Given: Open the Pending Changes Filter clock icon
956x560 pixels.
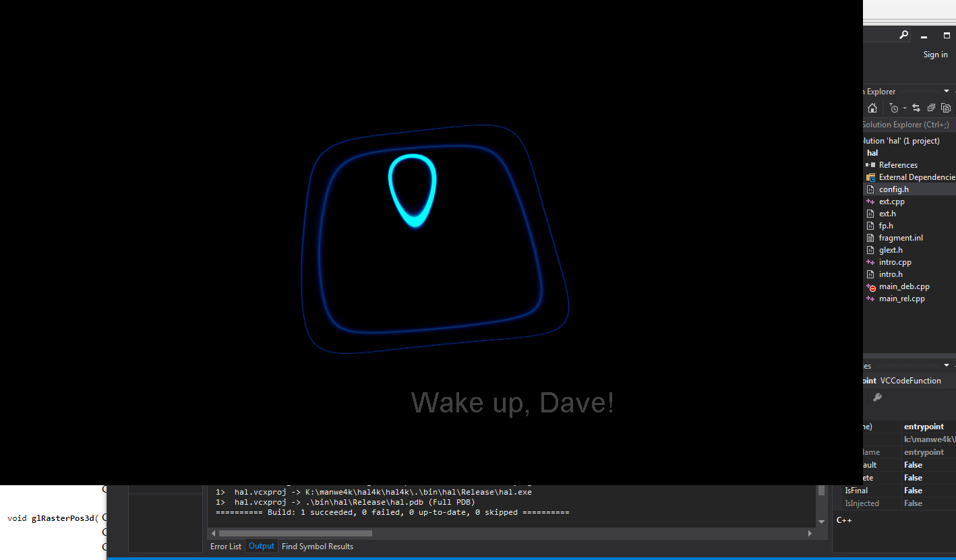Looking at the screenshot, I should tap(894, 108).
